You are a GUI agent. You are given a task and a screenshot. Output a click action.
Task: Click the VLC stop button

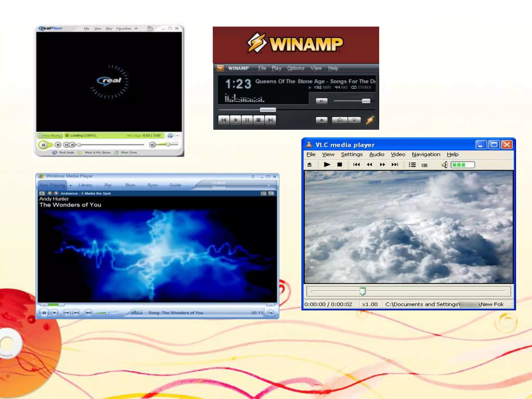(340, 165)
